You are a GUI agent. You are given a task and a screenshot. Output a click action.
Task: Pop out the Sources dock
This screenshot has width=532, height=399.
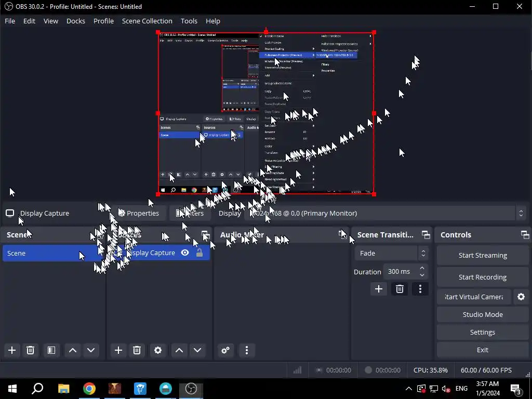[205, 235]
